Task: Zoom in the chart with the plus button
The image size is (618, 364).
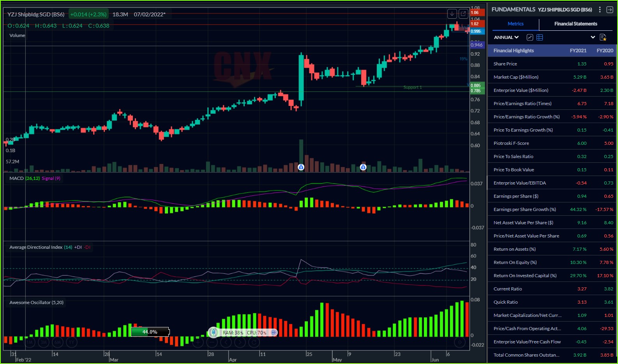Action: pyautogui.click(x=198, y=342)
